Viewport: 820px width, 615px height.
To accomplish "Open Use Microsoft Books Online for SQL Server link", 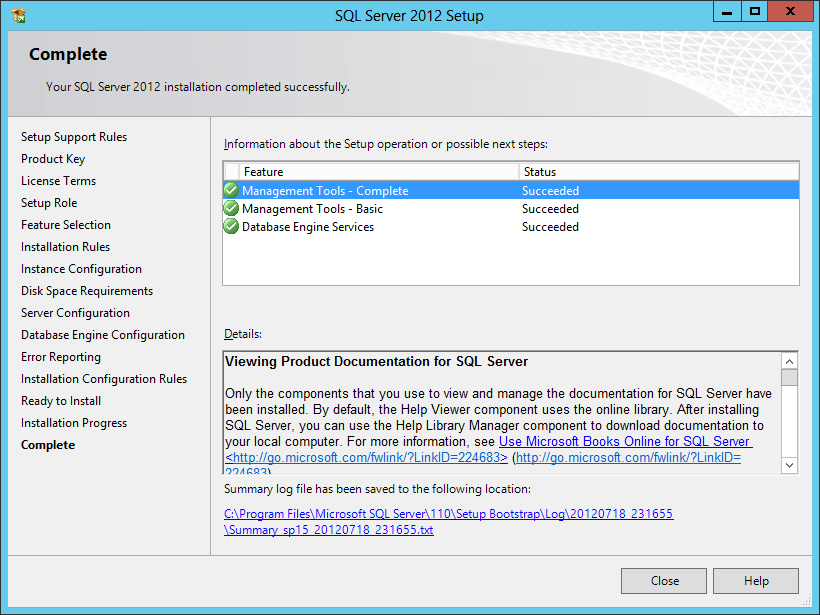I will [625, 441].
